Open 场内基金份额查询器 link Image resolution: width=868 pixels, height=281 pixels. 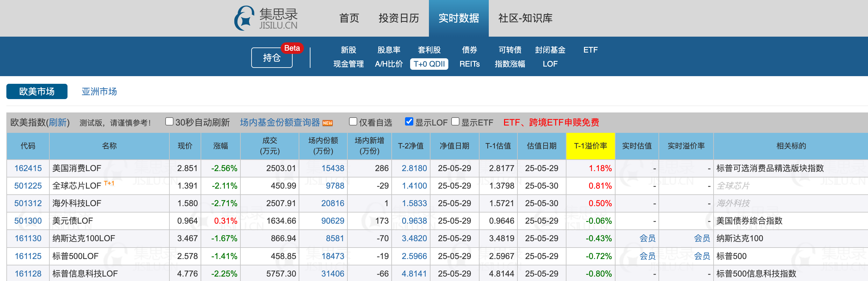pos(280,122)
